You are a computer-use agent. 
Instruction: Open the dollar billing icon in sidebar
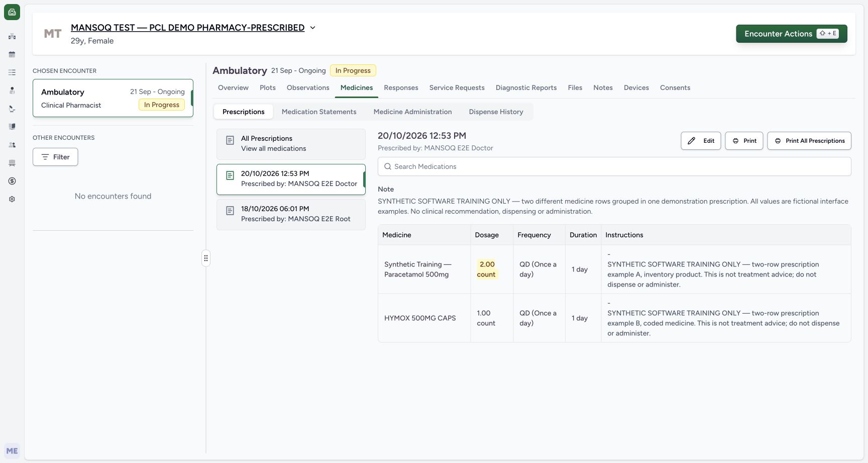(12, 181)
